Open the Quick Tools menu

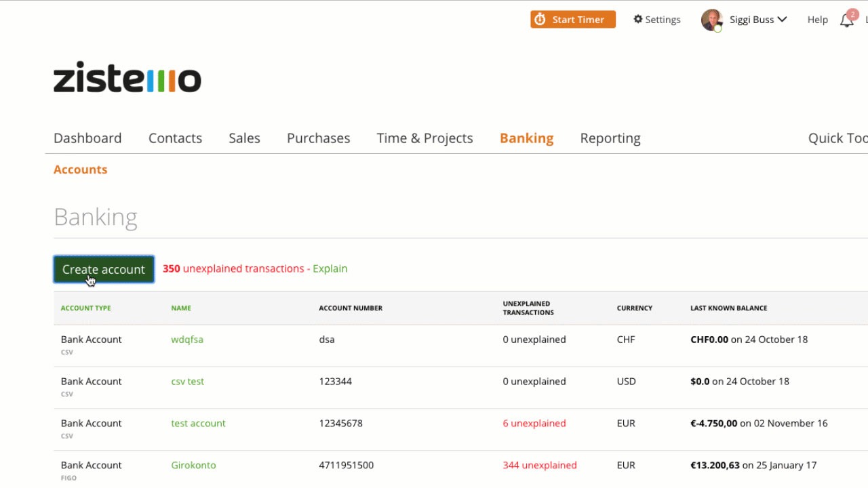click(837, 138)
